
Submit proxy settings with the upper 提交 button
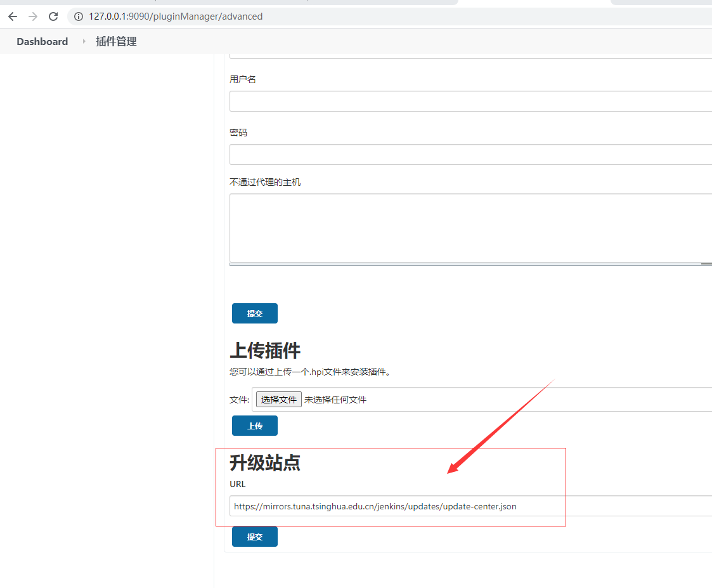[x=254, y=313]
